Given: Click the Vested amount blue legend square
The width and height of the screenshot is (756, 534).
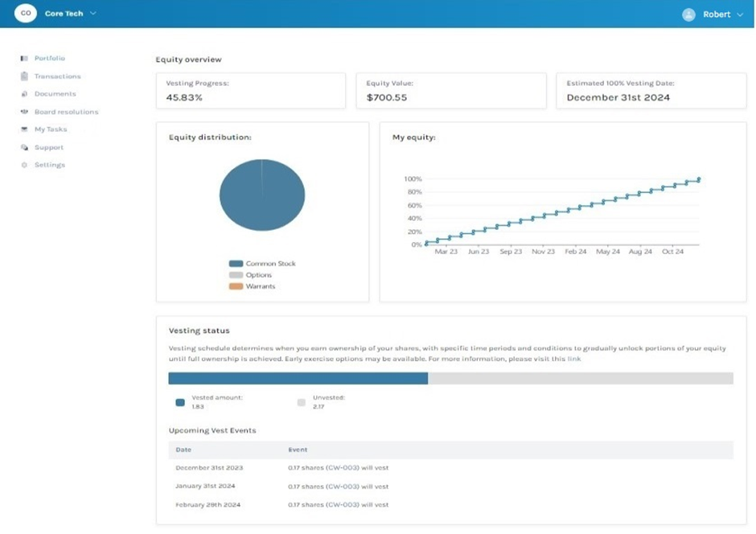Looking at the screenshot, I should pyautogui.click(x=180, y=402).
